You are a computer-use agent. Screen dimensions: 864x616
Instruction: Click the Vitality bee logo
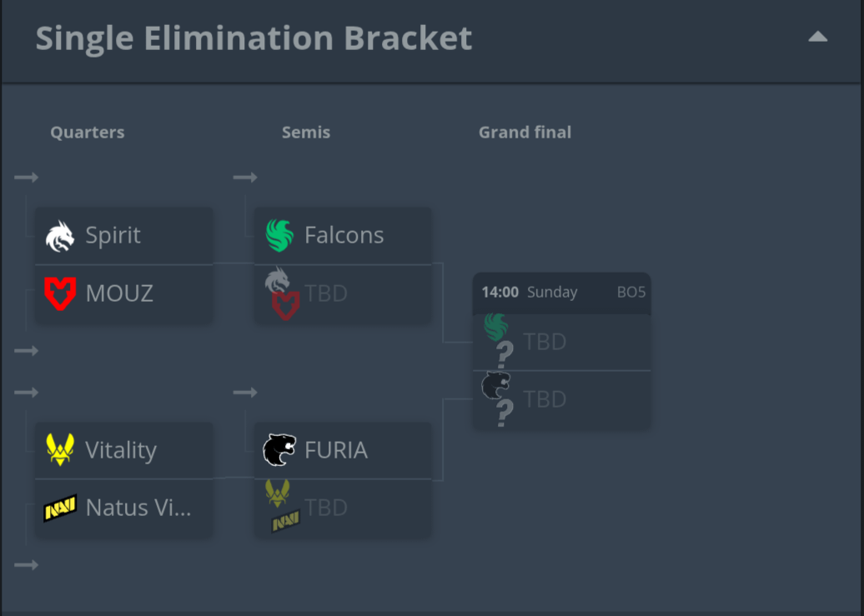[60, 450]
